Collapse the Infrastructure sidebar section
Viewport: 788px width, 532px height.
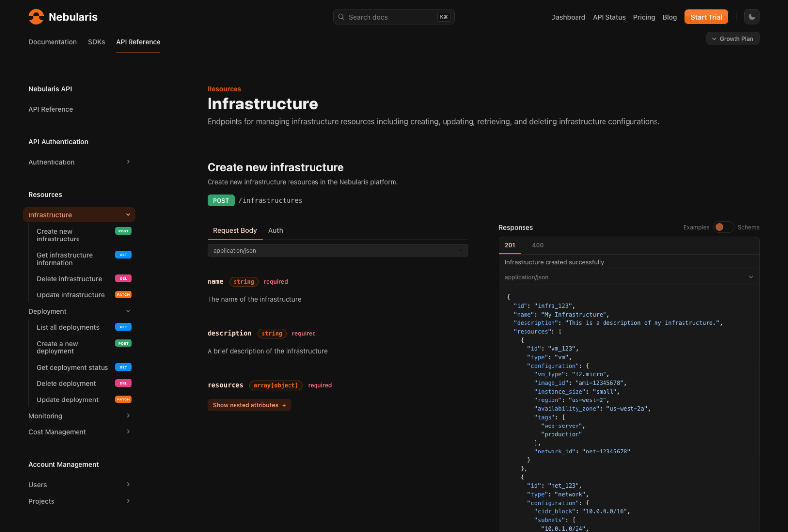128,215
